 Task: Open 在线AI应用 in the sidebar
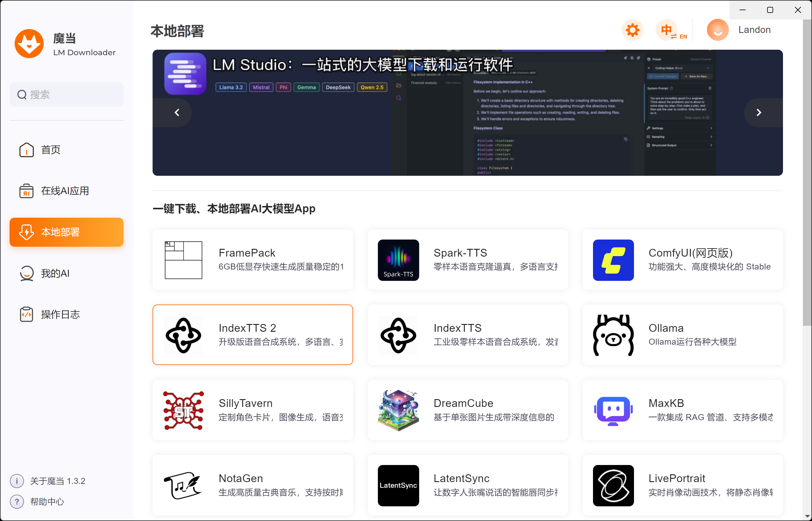coord(67,191)
